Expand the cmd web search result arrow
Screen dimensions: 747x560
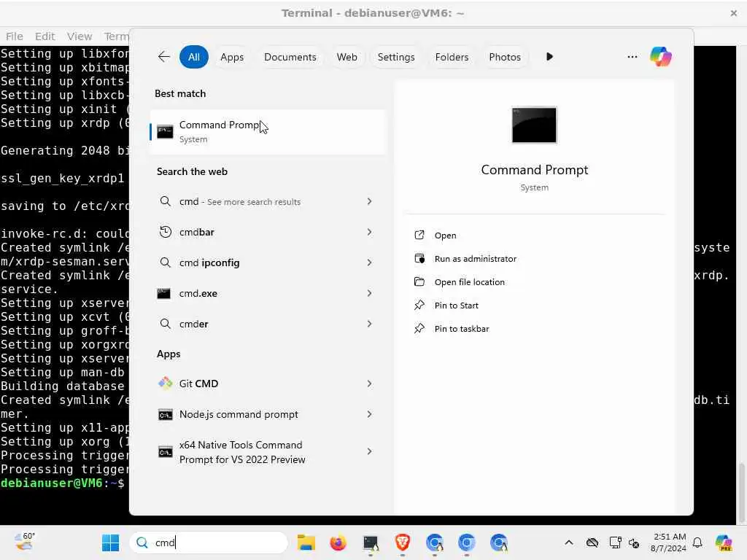click(369, 201)
